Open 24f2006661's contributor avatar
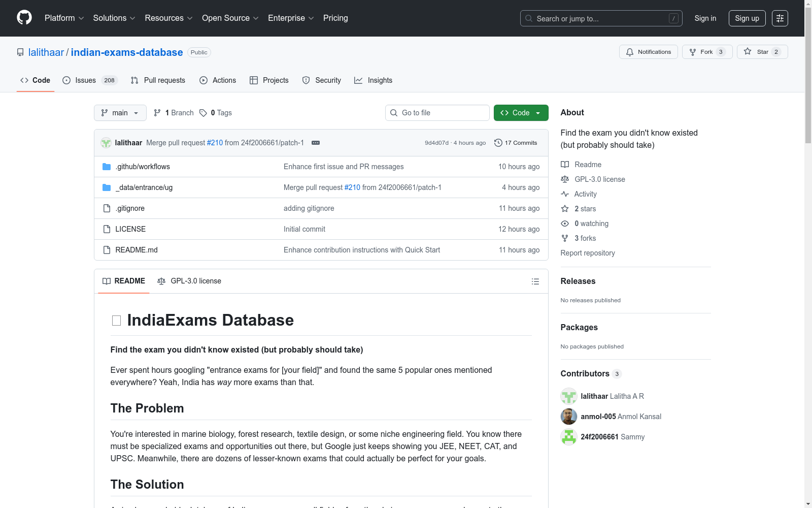This screenshot has width=812, height=508. 569,437
